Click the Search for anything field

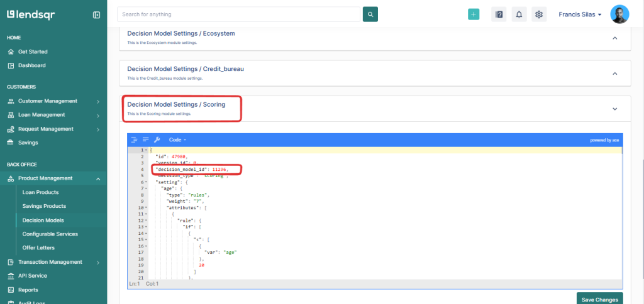(238, 14)
